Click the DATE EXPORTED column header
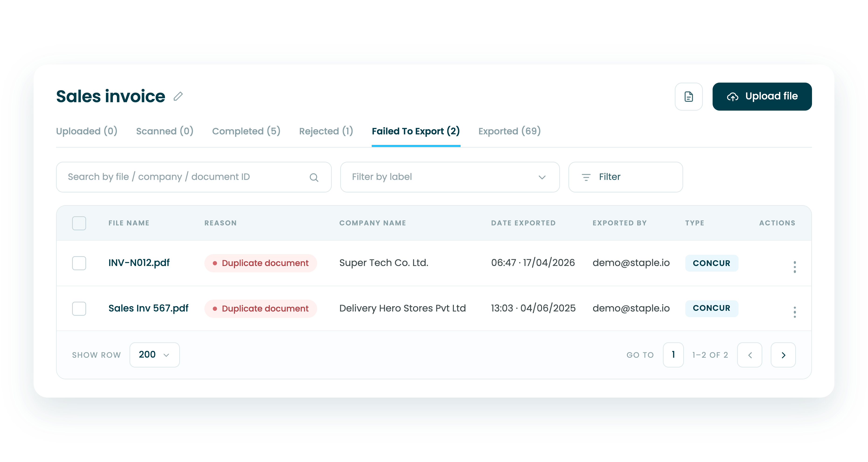This screenshot has width=868, height=462. (523, 223)
